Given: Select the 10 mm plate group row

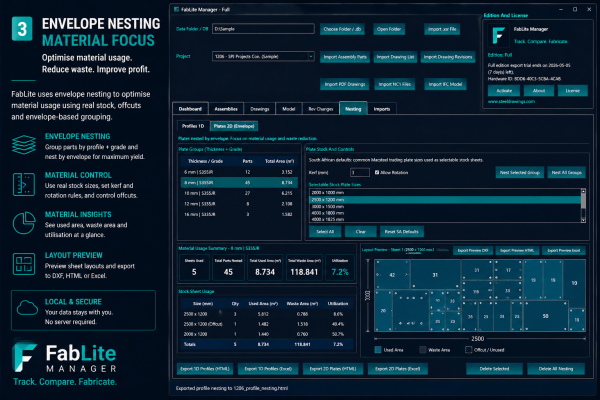Looking at the screenshot, I should point(239,193).
